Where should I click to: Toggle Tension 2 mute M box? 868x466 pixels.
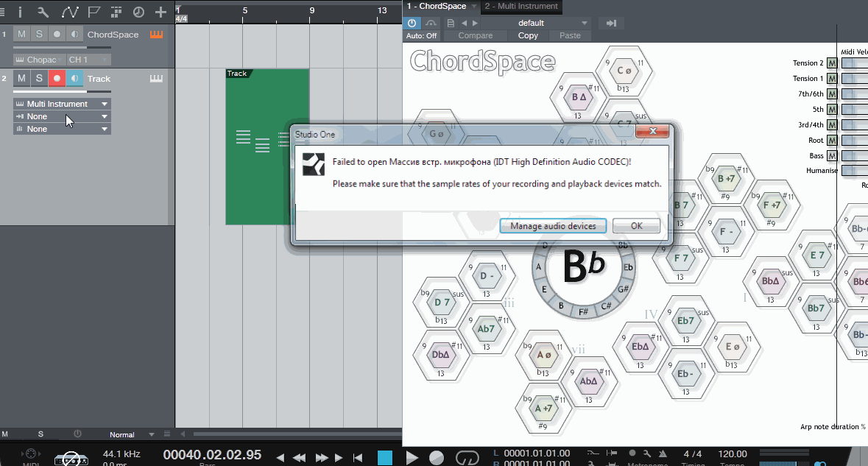(x=831, y=63)
